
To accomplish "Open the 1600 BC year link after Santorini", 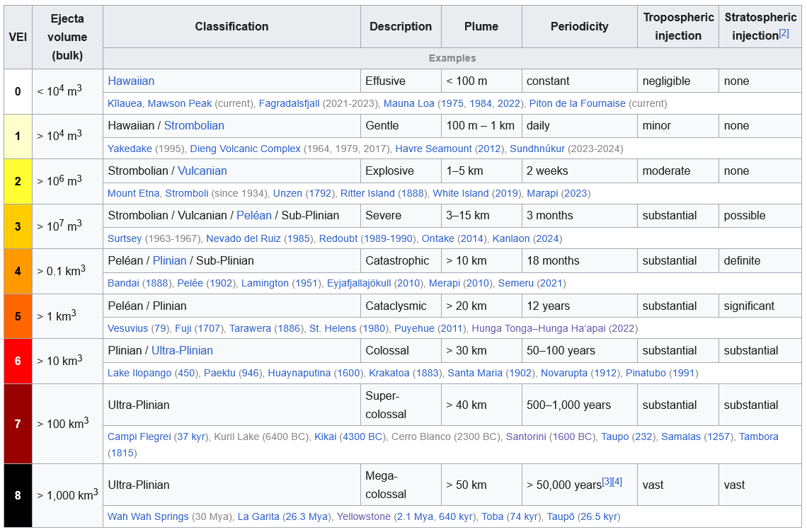I will (x=571, y=436).
